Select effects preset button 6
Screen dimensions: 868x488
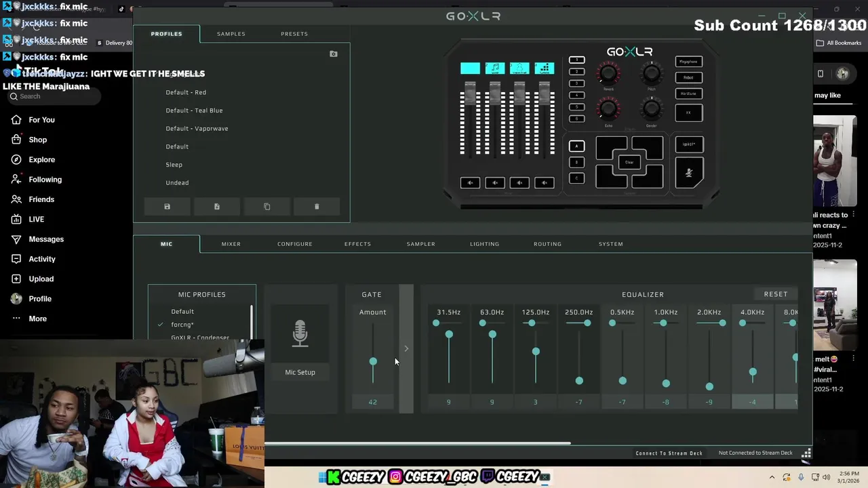(576, 119)
